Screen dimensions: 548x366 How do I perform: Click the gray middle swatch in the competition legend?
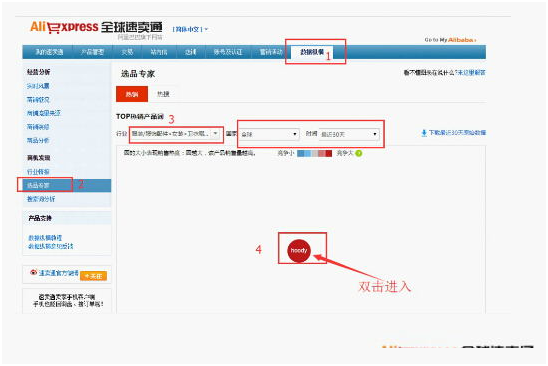(x=315, y=153)
